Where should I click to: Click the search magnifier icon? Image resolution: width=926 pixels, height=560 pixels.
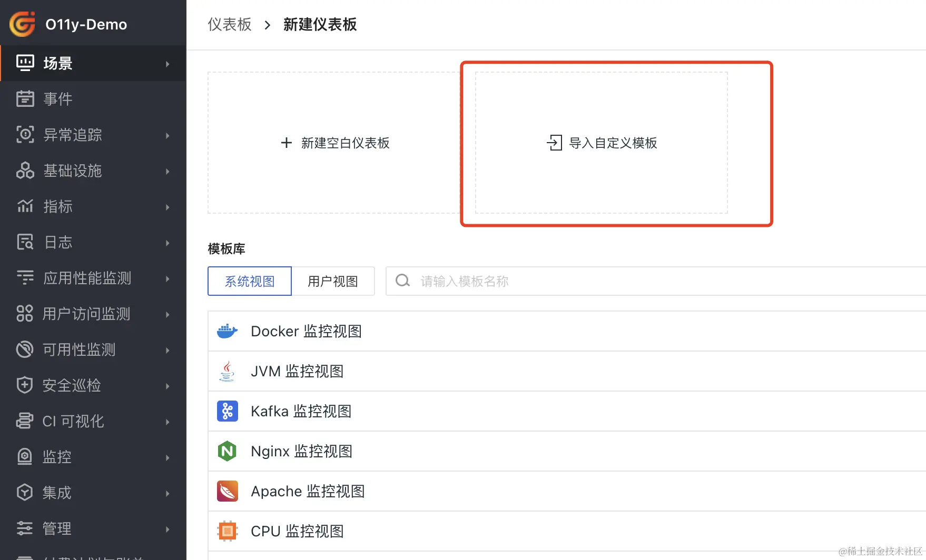click(403, 281)
